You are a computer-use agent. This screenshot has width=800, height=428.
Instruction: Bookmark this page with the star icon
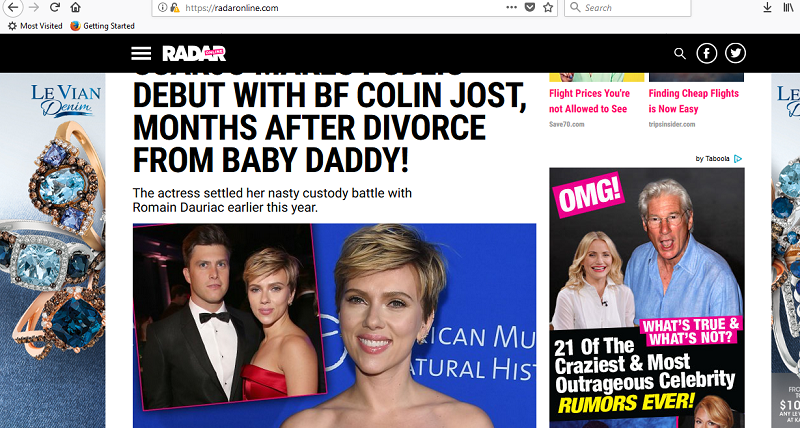548,8
